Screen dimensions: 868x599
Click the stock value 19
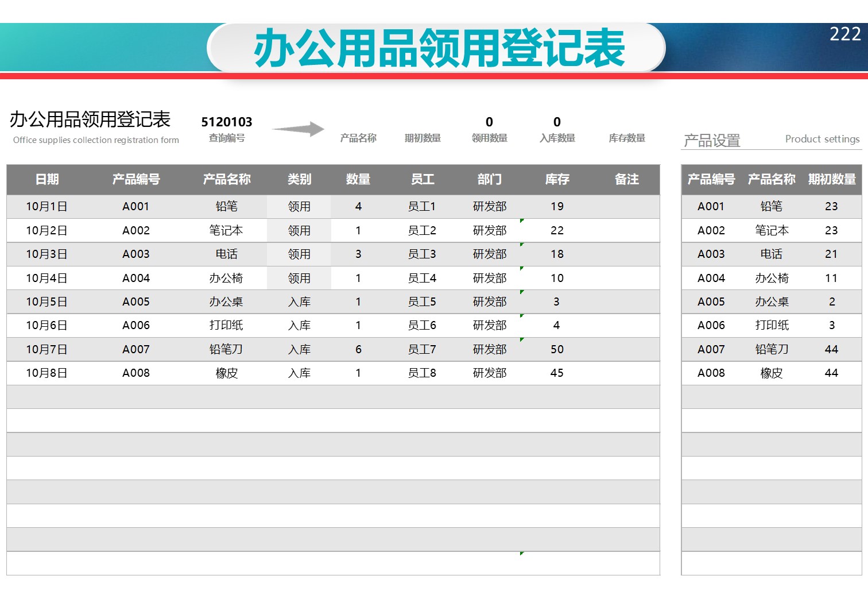tap(557, 206)
